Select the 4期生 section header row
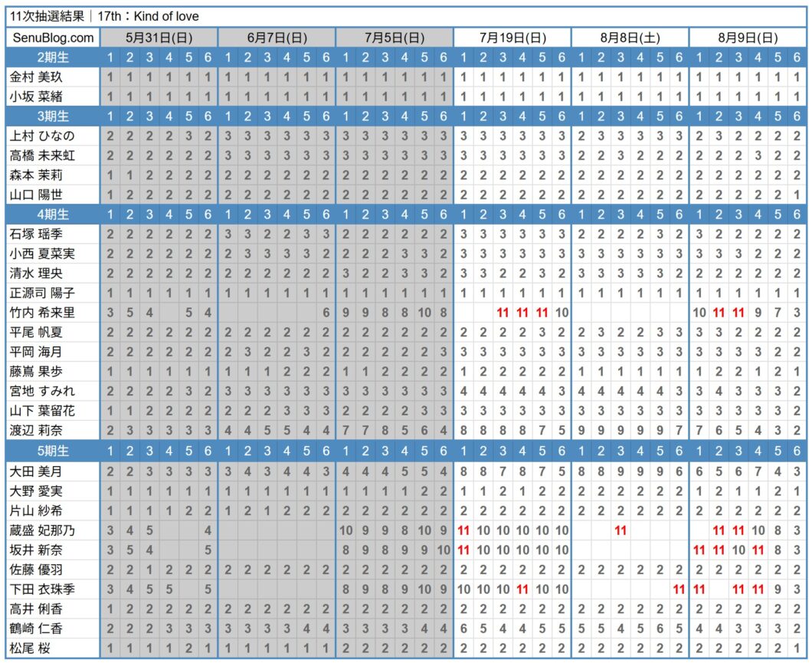Viewport: 812px width, 663px height. point(406,215)
